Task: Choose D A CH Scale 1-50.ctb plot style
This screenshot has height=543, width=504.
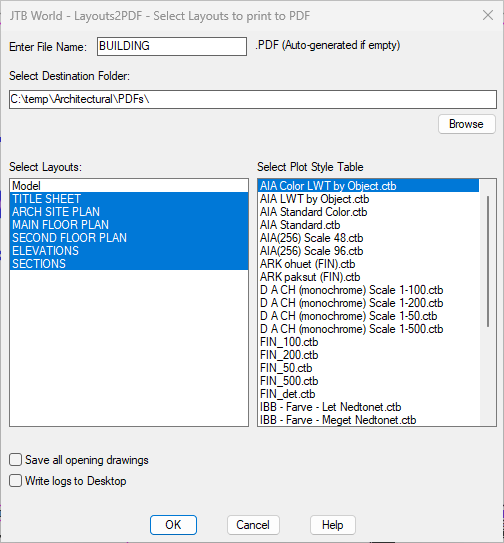Action: (x=369, y=316)
